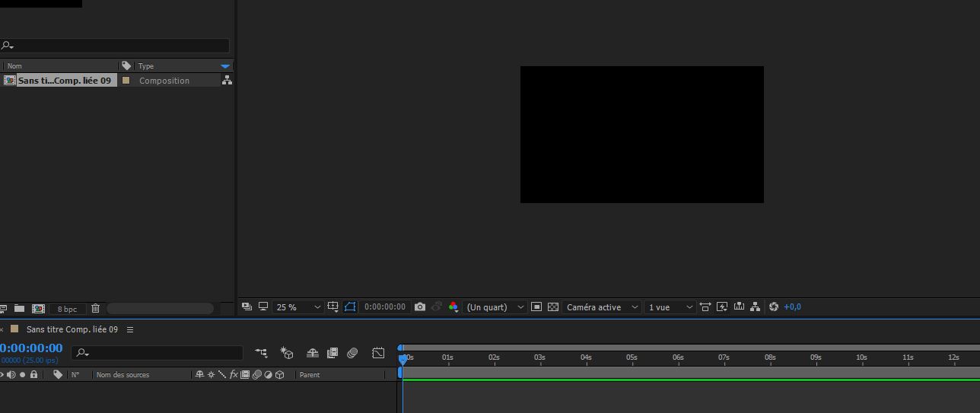Open the 25 % magnification dropdown

pos(298,307)
